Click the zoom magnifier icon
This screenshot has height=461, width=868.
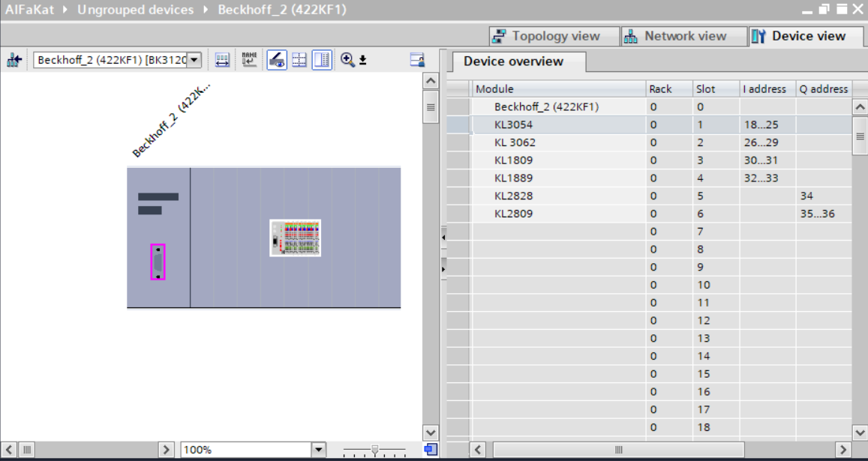pyautogui.click(x=347, y=60)
